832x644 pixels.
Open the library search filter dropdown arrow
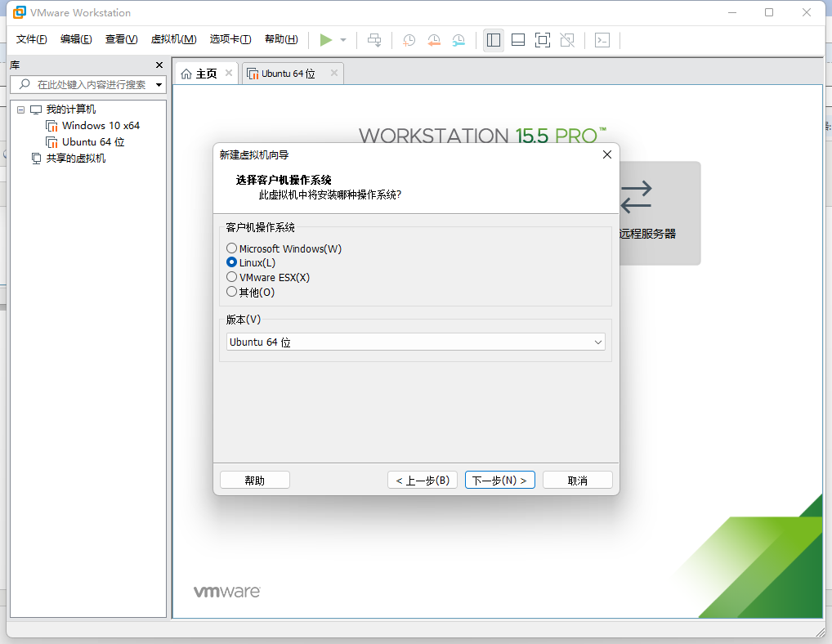click(x=159, y=85)
